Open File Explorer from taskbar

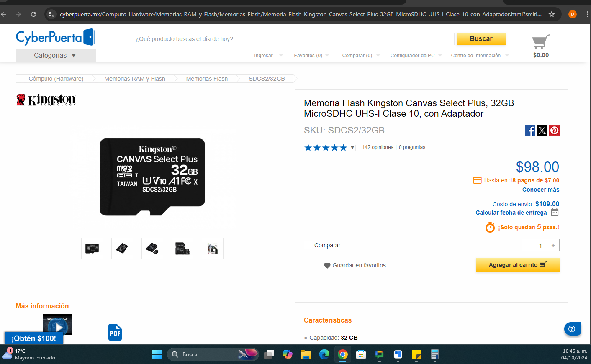pyautogui.click(x=306, y=354)
